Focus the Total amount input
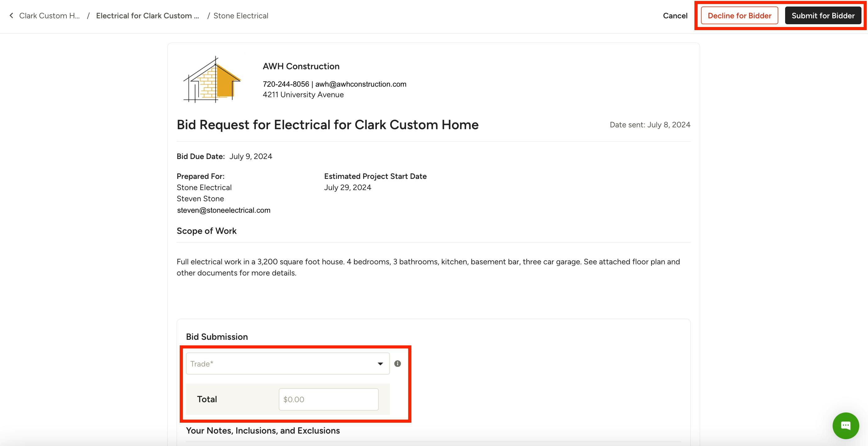 [328, 399]
